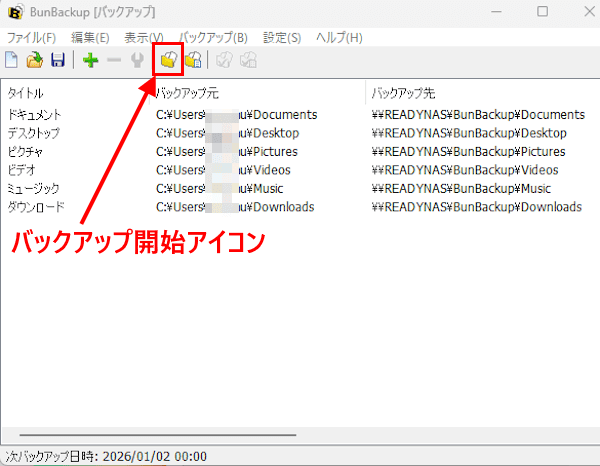The height and width of the screenshot is (466, 600).
Task: Close the BunBackup window
Action: click(x=590, y=11)
